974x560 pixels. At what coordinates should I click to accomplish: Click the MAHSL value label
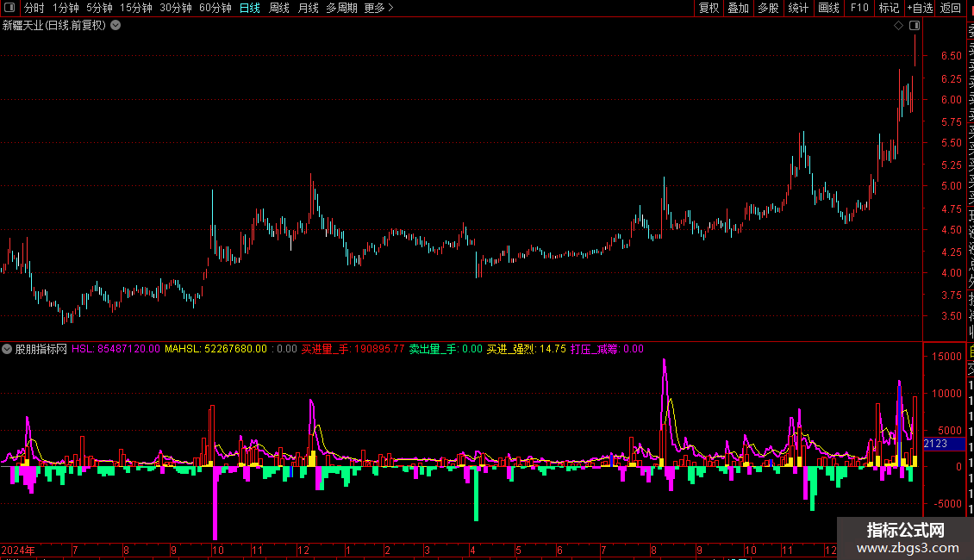point(215,349)
